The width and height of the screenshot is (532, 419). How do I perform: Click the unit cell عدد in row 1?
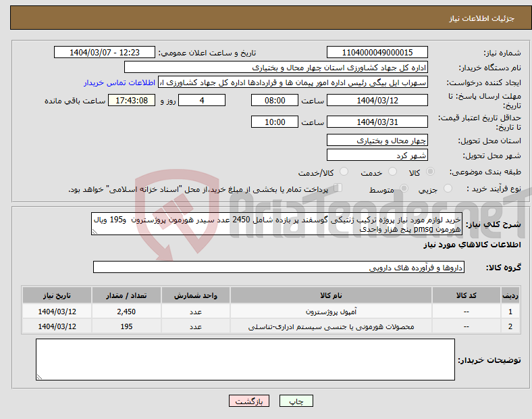[195, 312]
